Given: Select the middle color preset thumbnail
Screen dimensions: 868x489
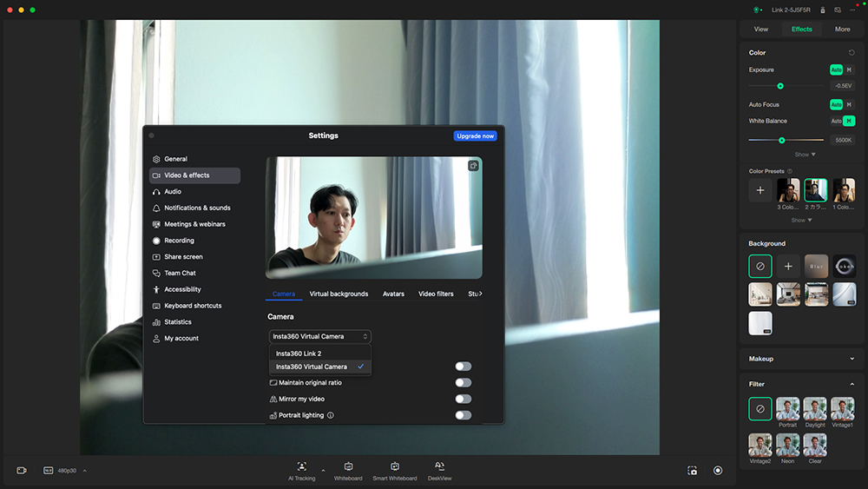Looking at the screenshot, I should (x=815, y=190).
